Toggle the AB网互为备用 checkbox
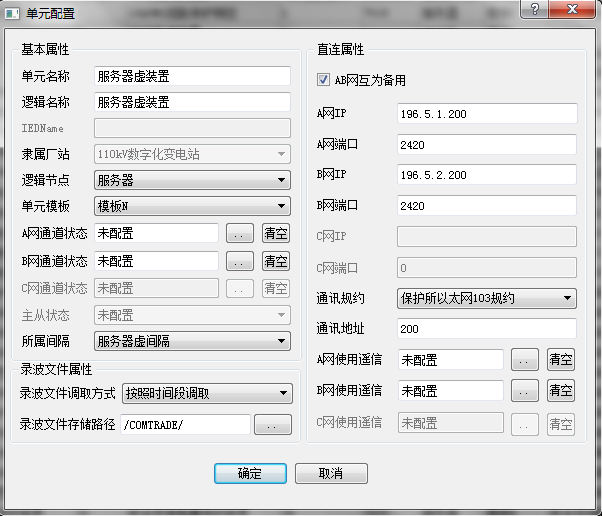The width and height of the screenshot is (602, 516). click(323, 80)
